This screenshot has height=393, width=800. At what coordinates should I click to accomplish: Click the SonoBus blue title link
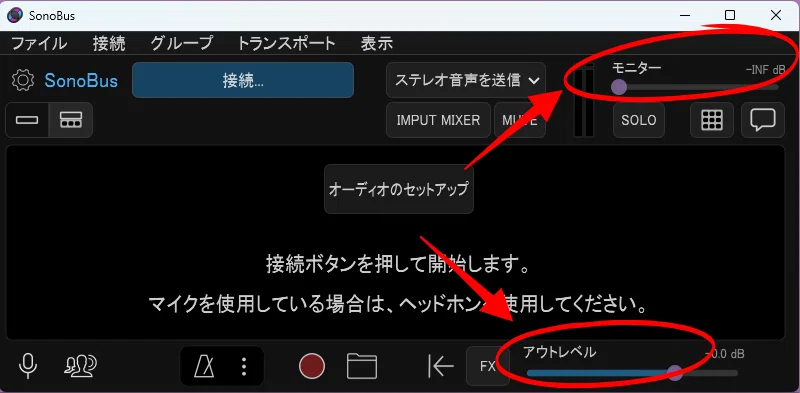click(x=81, y=81)
